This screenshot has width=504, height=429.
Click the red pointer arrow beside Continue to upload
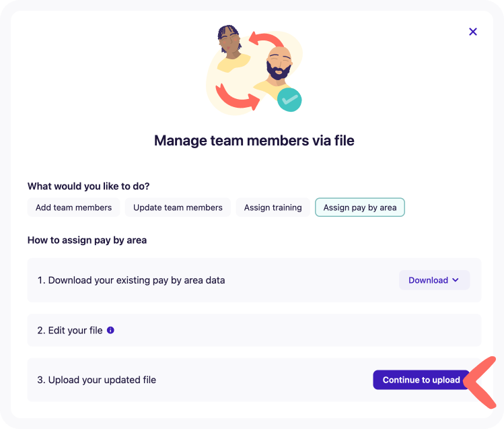[480, 383]
